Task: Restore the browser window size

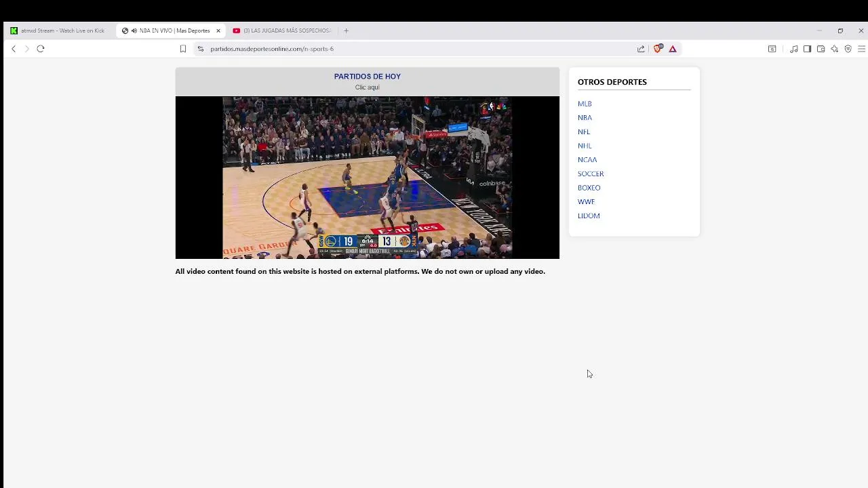Action: click(x=840, y=30)
